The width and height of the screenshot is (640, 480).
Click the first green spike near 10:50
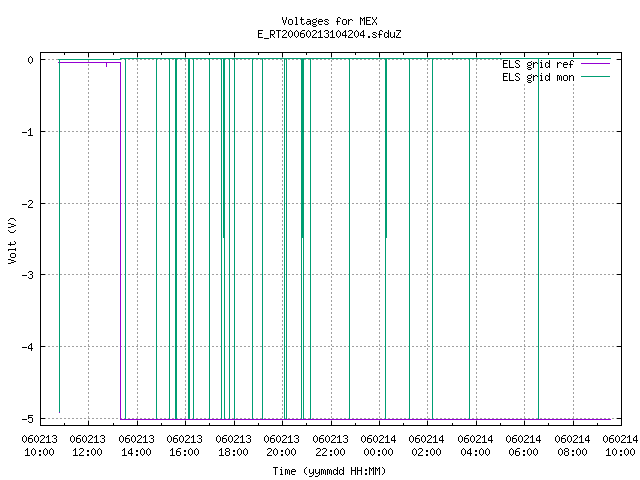[x=60, y=237]
